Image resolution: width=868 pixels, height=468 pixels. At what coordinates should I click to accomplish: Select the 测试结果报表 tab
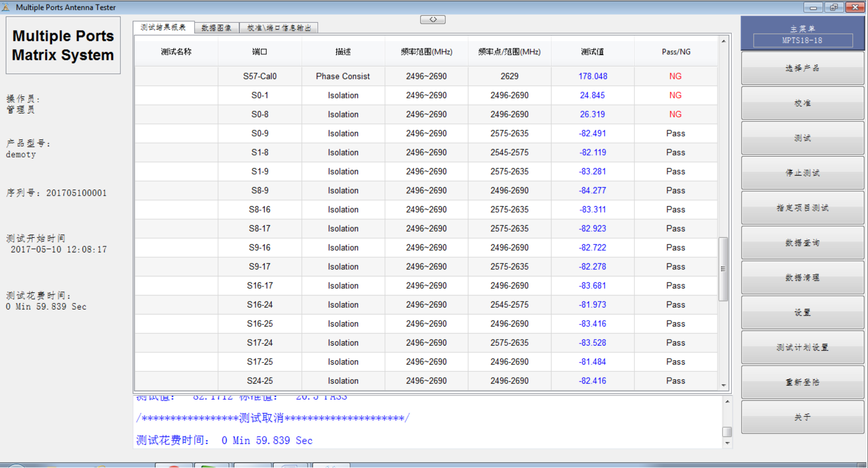tap(163, 27)
